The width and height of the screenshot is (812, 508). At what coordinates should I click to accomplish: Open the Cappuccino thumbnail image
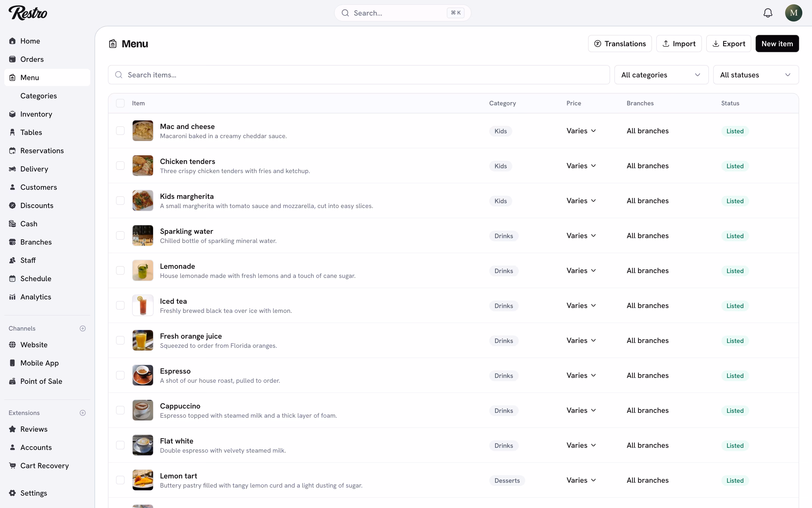pyautogui.click(x=143, y=410)
